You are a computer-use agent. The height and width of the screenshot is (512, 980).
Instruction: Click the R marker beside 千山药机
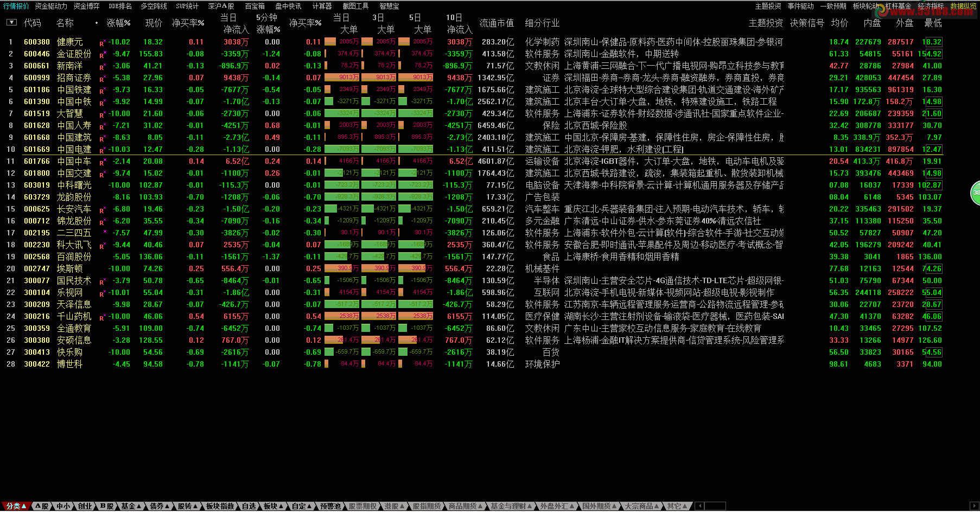pos(102,317)
